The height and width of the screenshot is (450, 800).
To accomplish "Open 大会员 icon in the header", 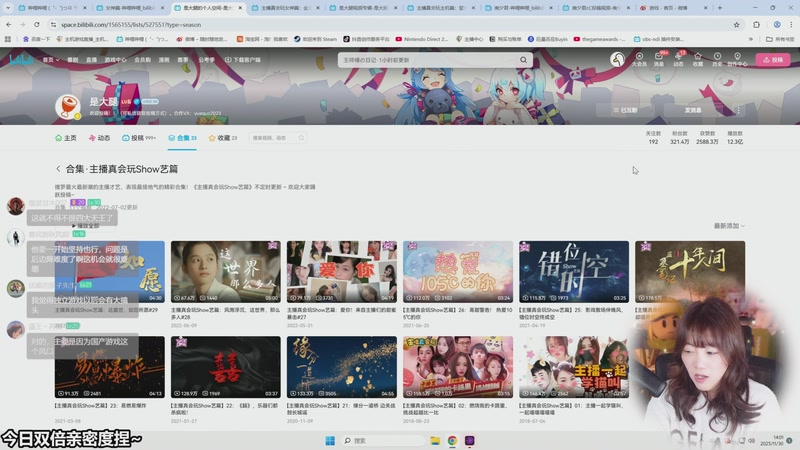I will [639, 60].
